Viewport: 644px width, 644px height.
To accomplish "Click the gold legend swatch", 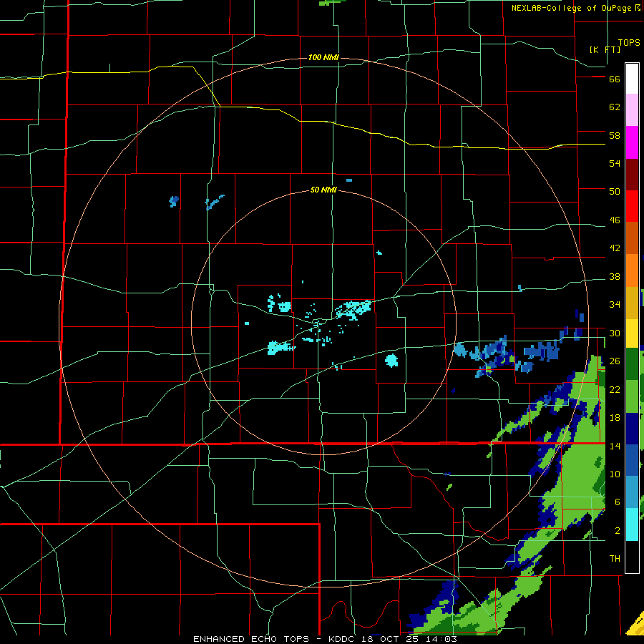I will (x=632, y=303).
